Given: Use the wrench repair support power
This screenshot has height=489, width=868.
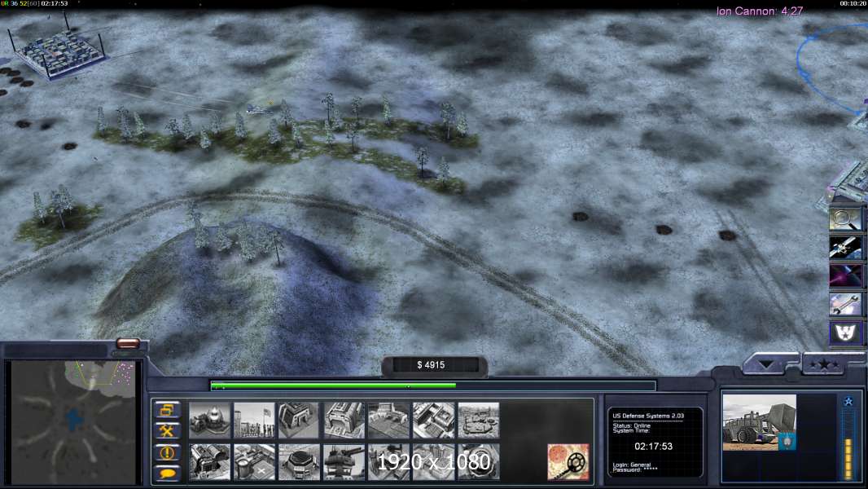Looking at the screenshot, I should (x=845, y=304).
